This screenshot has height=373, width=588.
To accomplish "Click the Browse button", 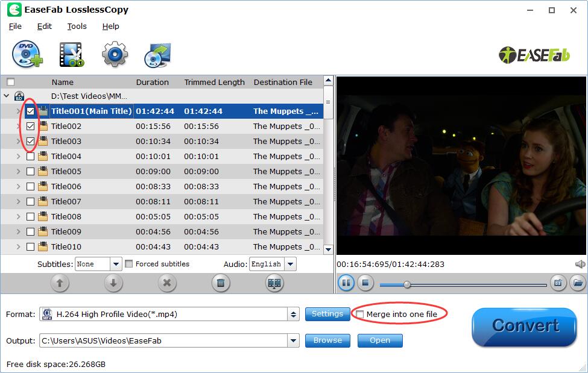I will pos(327,340).
